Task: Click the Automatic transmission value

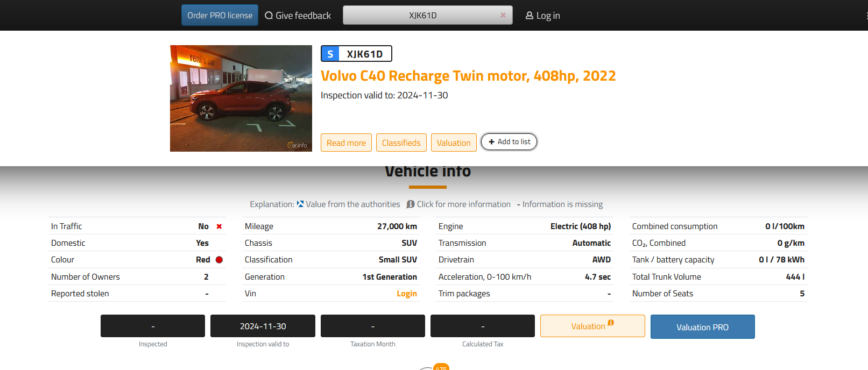Action: coord(591,243)
